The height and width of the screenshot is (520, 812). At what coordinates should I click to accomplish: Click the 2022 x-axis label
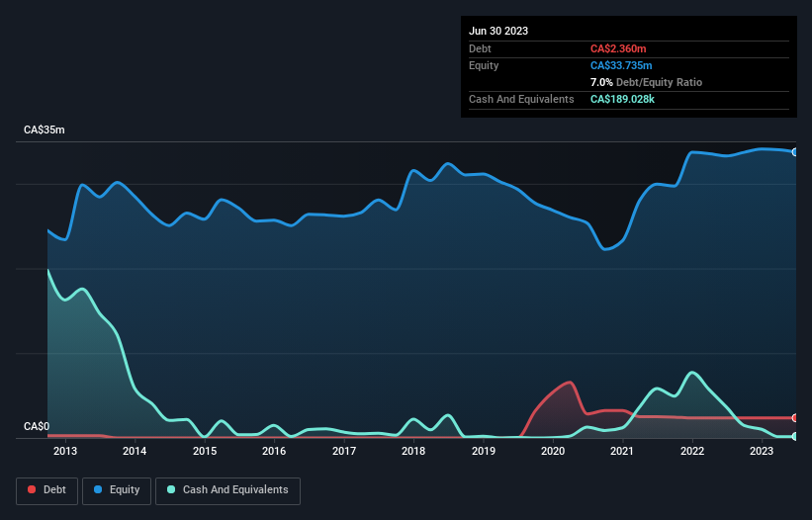[x=692, y=451]
